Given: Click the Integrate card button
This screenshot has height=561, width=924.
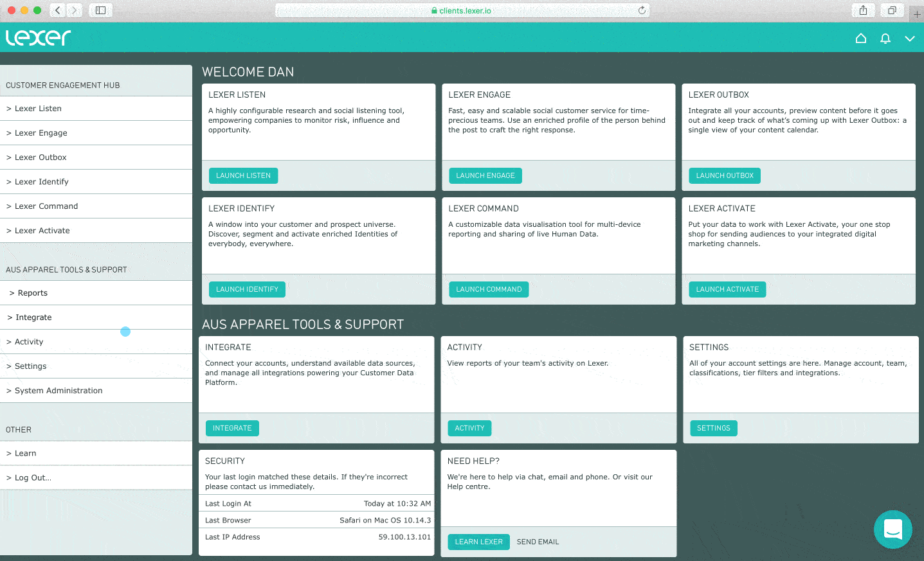Looking at the screenshot, I should click(232, 428).
